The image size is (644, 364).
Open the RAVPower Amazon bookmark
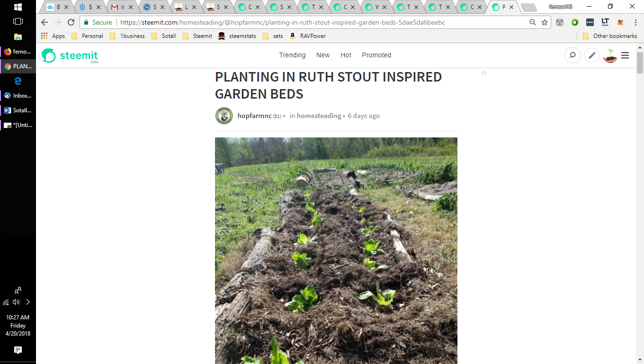click(x=307, y=36)
